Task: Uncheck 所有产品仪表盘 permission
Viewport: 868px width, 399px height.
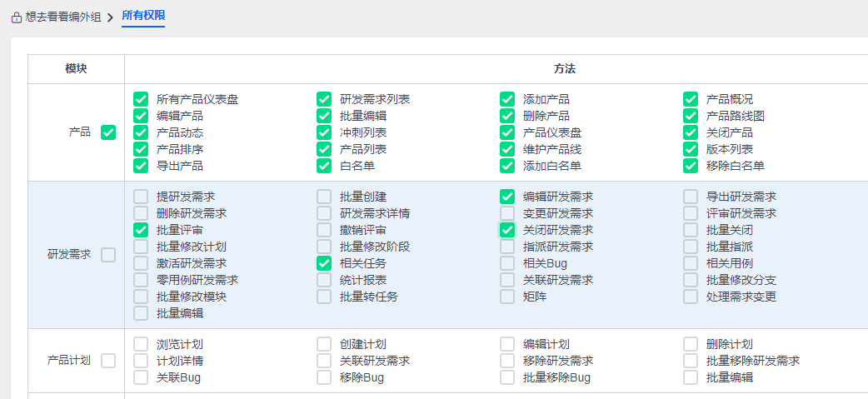Action: [x=141, y=99]
